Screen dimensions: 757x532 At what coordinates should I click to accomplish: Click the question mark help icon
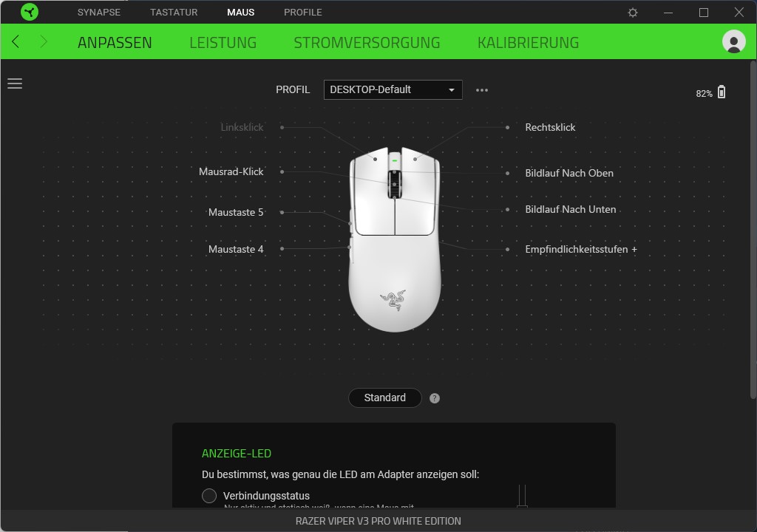(x=435, y=398)
